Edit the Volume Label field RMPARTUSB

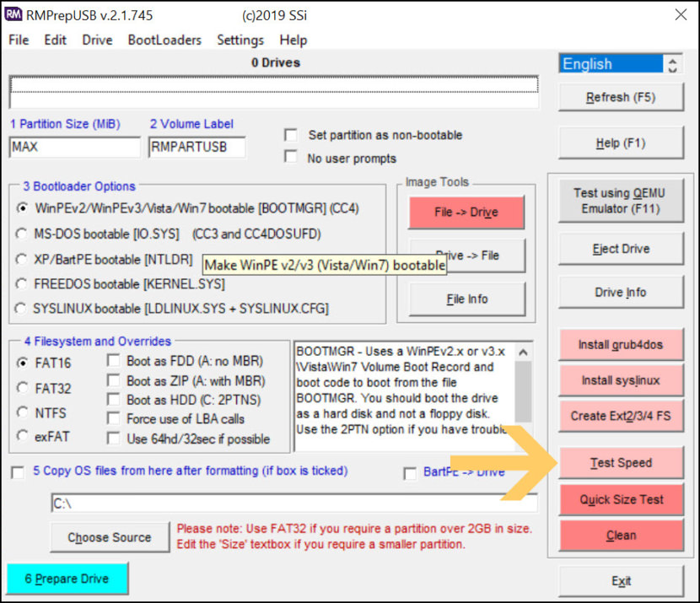(x=196, y=146)
